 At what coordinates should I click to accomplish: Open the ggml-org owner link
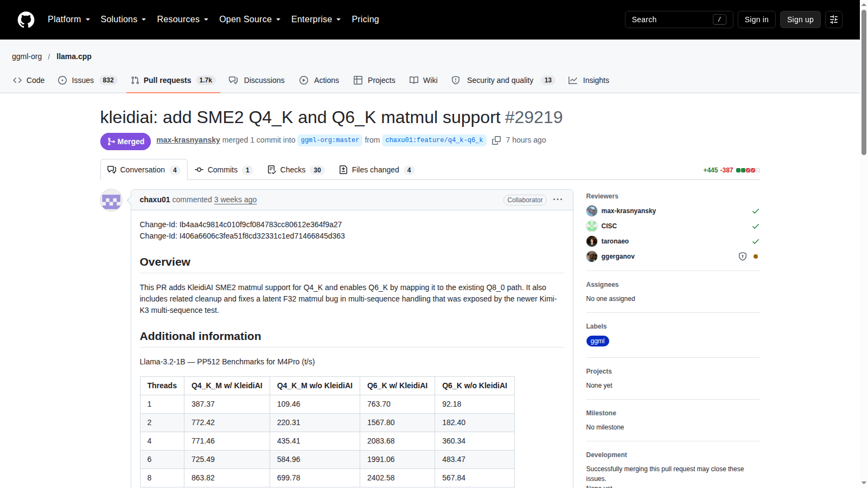[x=27, y=56]
